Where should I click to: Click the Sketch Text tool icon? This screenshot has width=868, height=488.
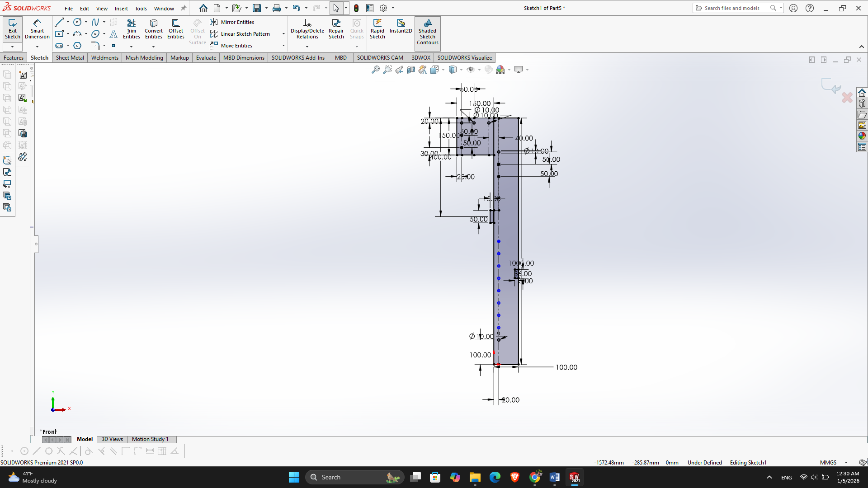click(x=113, y=34)
